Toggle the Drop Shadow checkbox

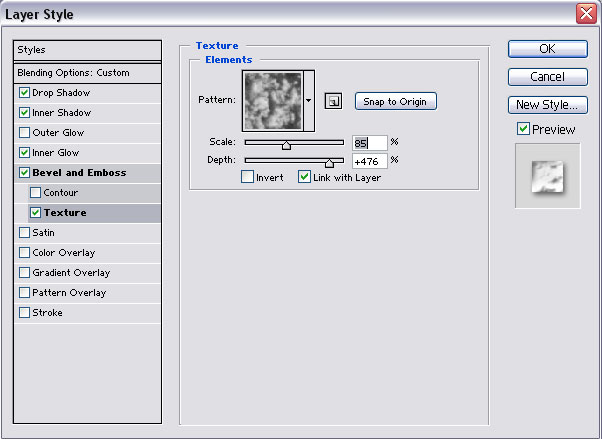(24, 93)
